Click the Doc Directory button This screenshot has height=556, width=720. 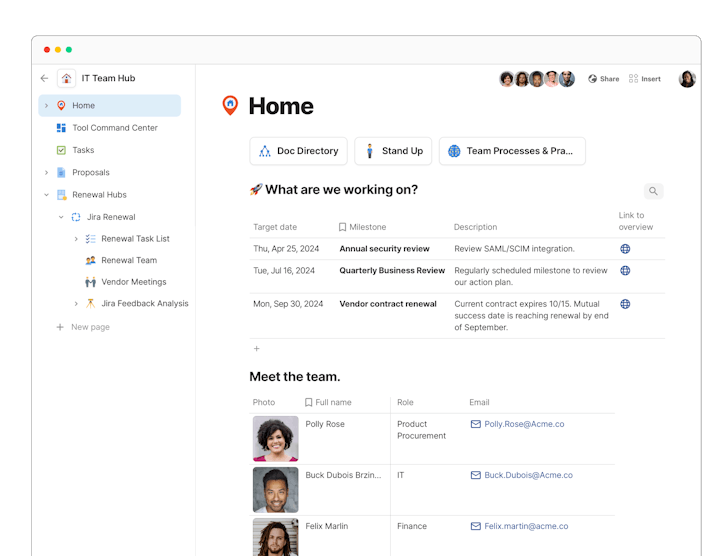click(298, 151)
